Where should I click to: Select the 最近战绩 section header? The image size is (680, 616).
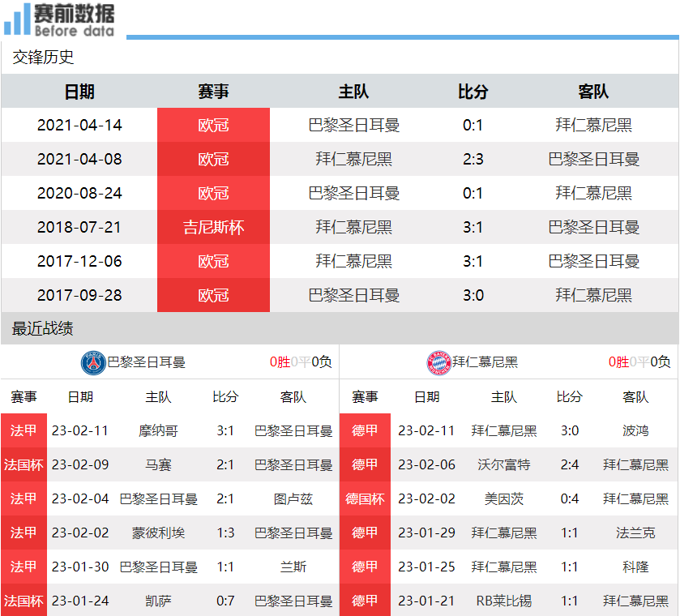click(x=30, y=328)
